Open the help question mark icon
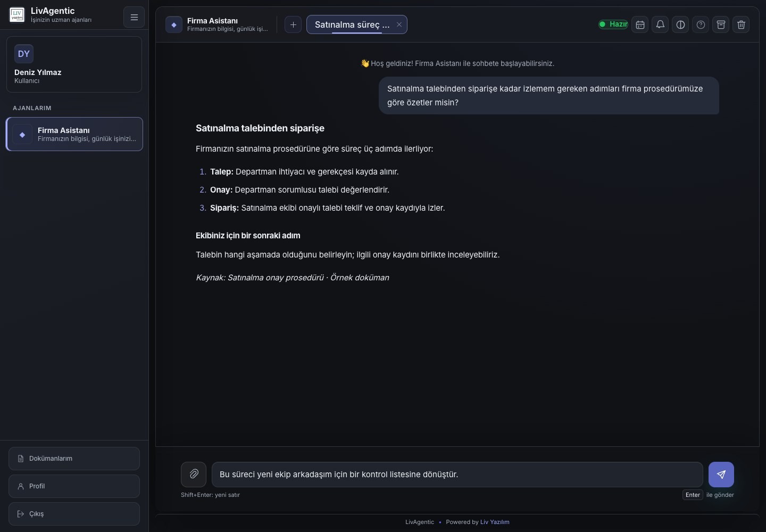 coord(701,24)
